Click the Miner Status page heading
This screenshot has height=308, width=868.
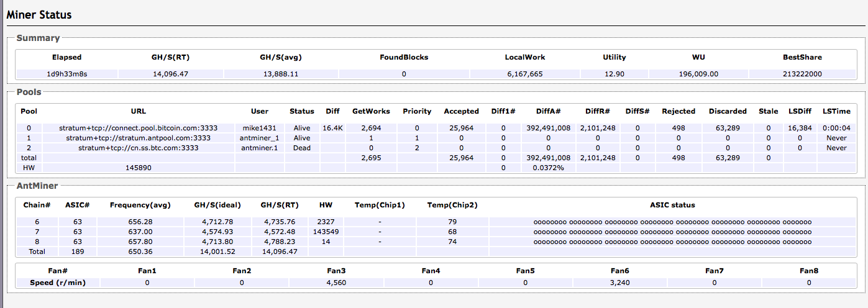click(39, 14)
